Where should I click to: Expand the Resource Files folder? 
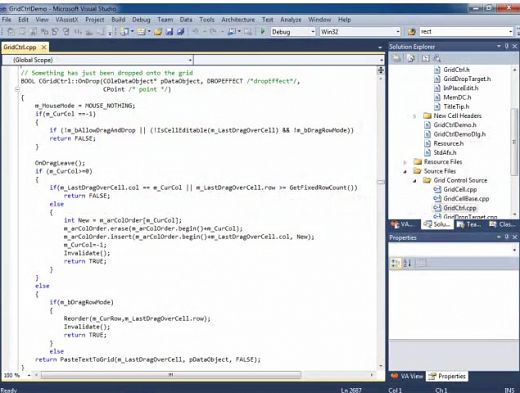pos(405,162)
